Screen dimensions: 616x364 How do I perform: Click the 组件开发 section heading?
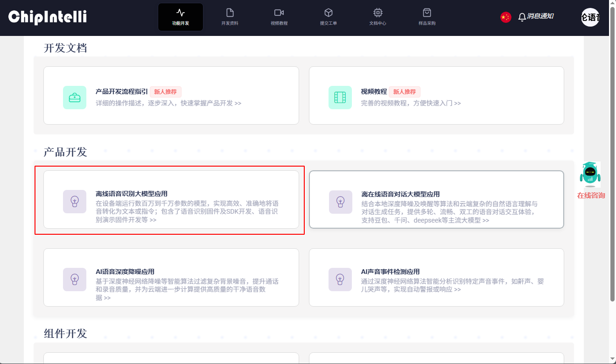65,334
